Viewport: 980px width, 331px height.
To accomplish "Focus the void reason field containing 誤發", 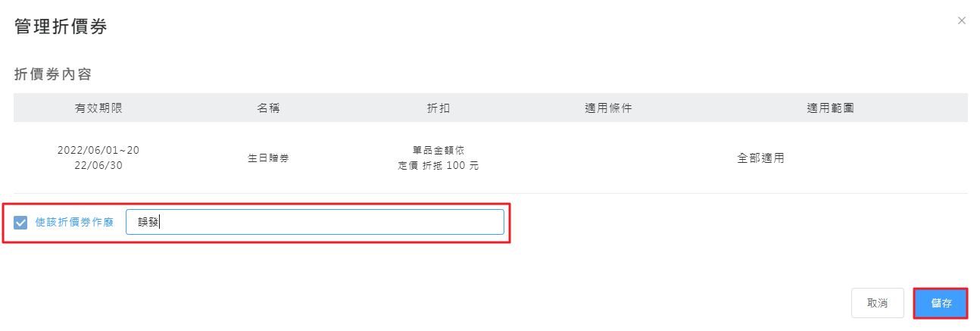I will (314, 222).
